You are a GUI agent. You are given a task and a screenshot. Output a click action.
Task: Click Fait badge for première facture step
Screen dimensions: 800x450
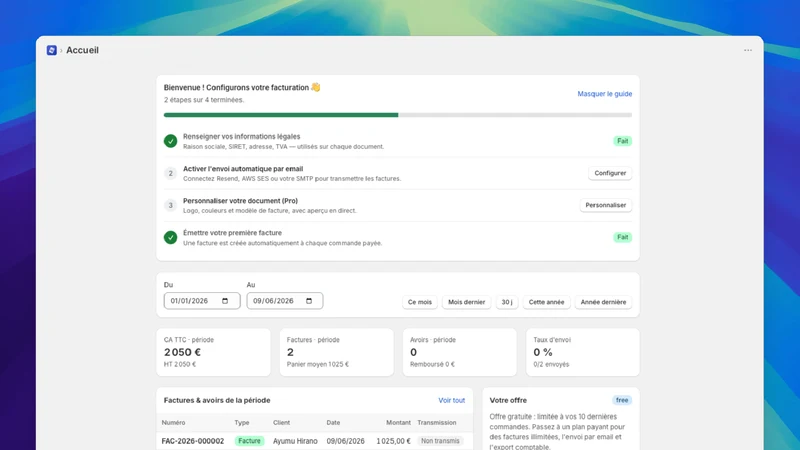622,237
